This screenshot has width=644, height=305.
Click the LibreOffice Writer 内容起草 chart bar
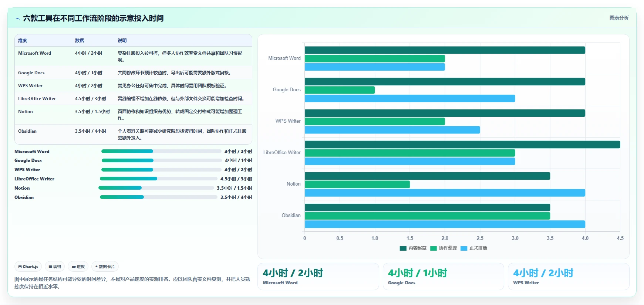[462, 145]
